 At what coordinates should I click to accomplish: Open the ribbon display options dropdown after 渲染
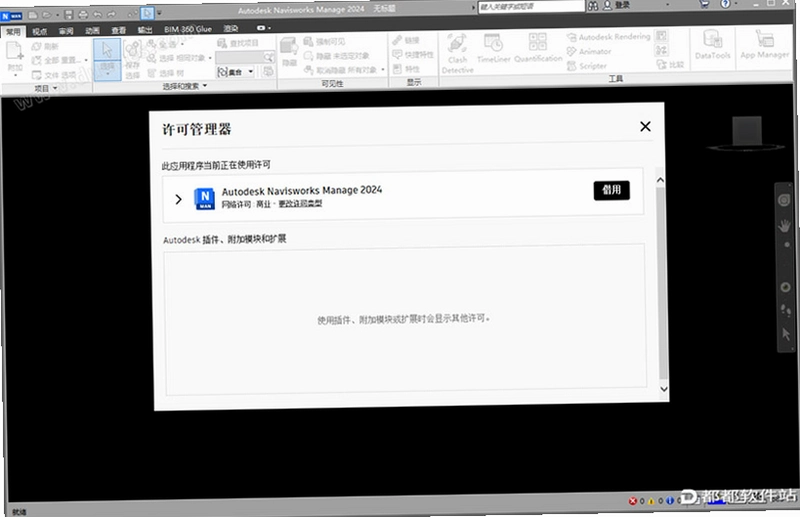tap(264, 28)
